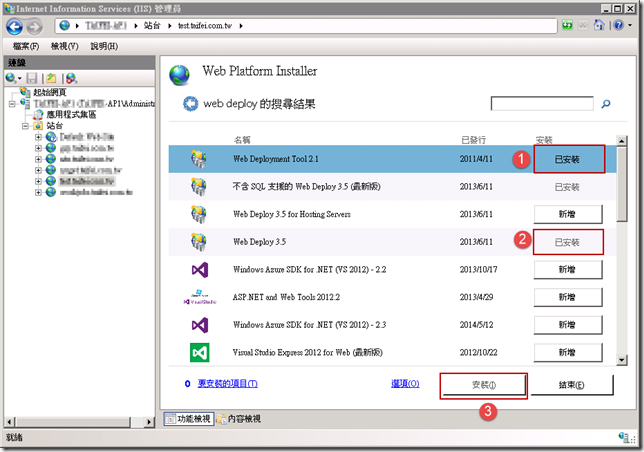Click the Visual Studio icon for Azure SDK 2.3
The width and height of the screenshot is (644, 452).
(x=200, y=325)
